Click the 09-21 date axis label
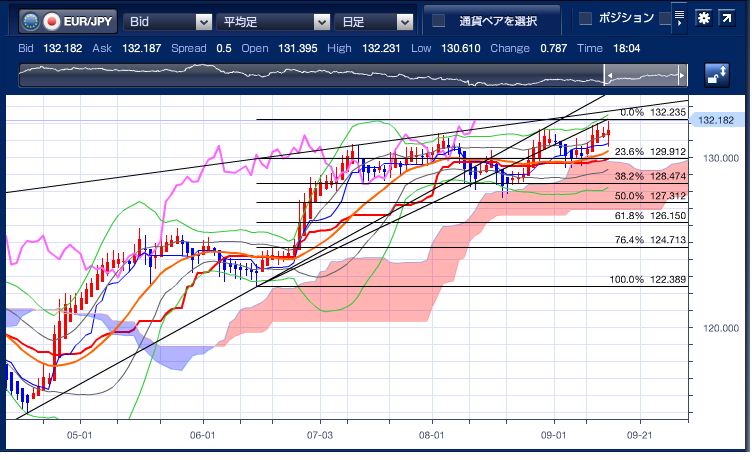Screen dimensions: 752x460 coord(639,435)
